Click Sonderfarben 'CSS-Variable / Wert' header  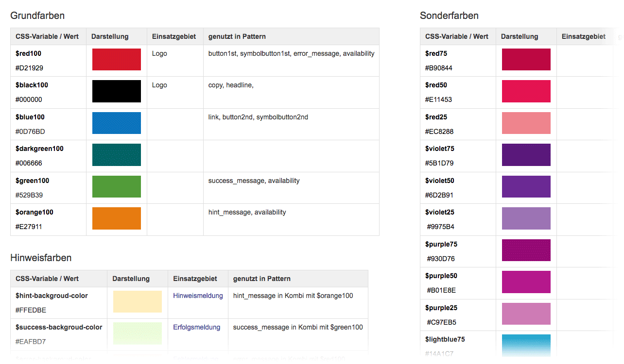pos(457,36)
